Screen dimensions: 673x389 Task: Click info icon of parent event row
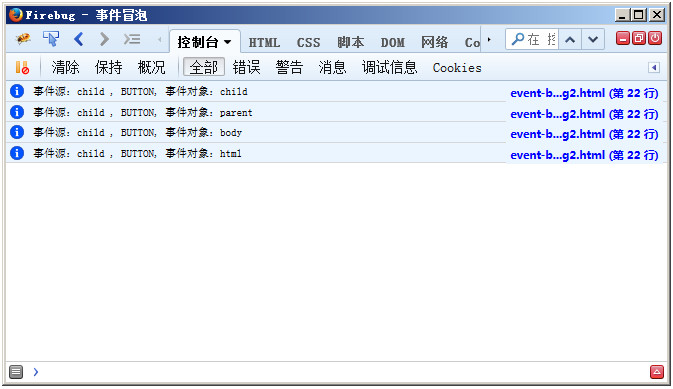click(17, 112)
